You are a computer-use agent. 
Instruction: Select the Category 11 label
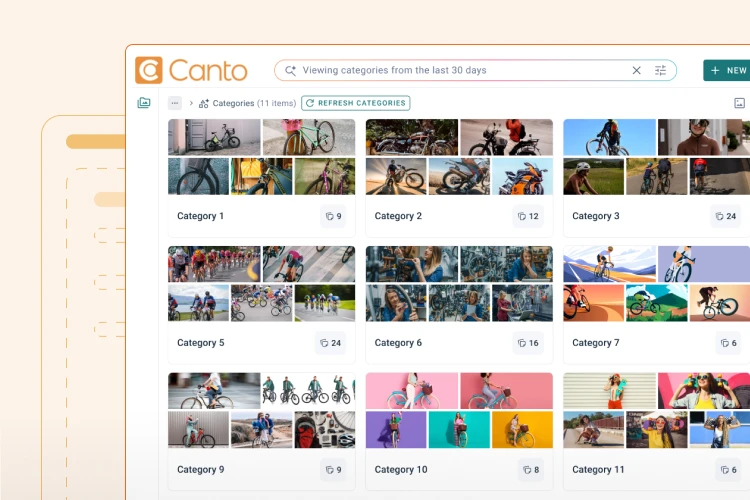tap(598, 469)
